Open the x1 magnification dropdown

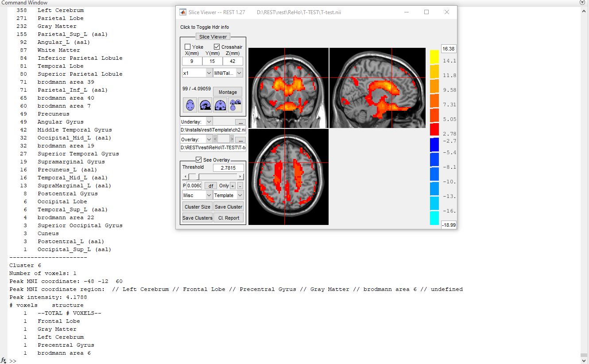click(x=197, y=73)
